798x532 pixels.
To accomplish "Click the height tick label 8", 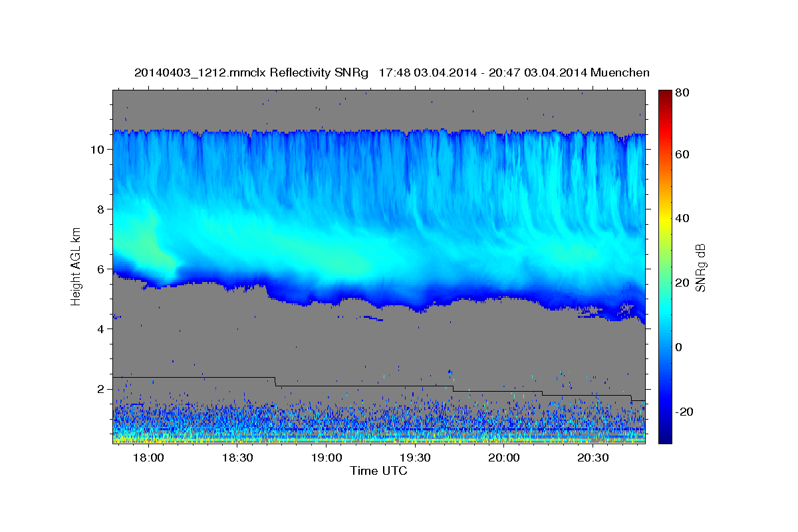I will pyautogui.click(x=102, y=209).
